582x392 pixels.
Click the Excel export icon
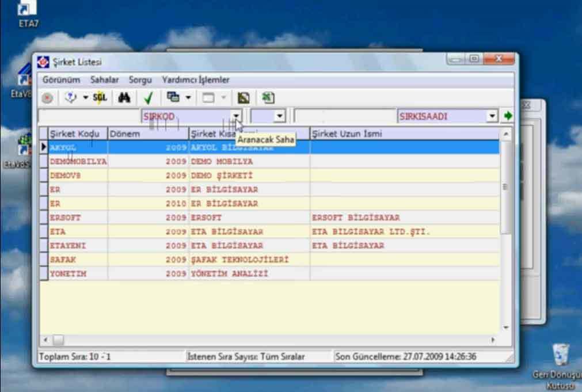268,98
